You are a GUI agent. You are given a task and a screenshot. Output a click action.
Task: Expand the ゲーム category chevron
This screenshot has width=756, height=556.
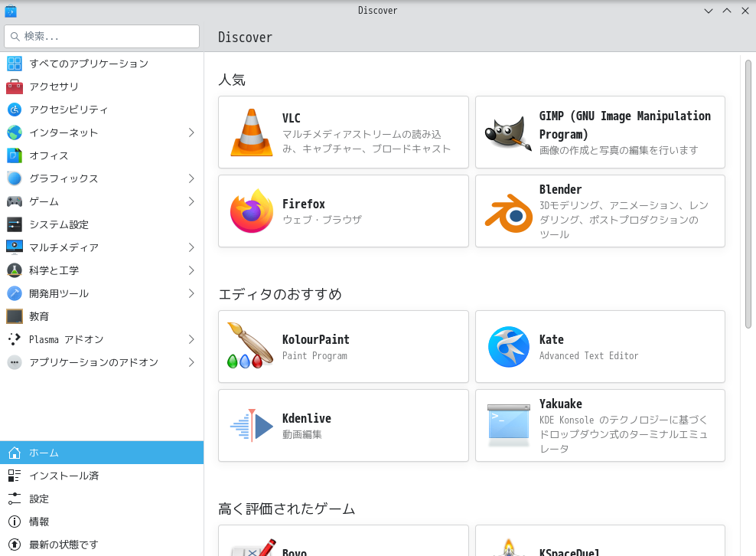coord(191,201)
